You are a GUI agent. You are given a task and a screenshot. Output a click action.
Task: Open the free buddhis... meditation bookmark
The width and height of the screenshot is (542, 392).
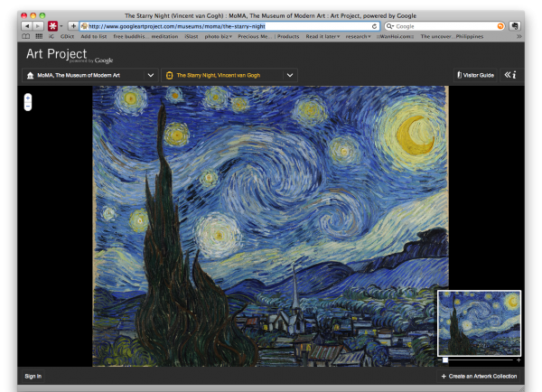pos(145,36)
